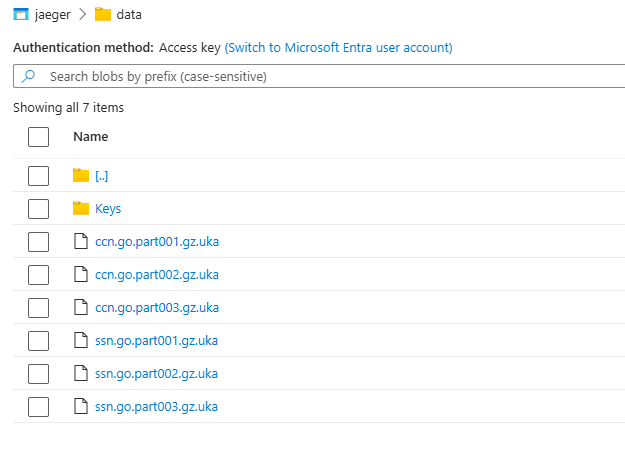Select checkbox for ccn.go.part002.gz.uka
This screenshot has width=625, height=472.
[x=39, y=275]
